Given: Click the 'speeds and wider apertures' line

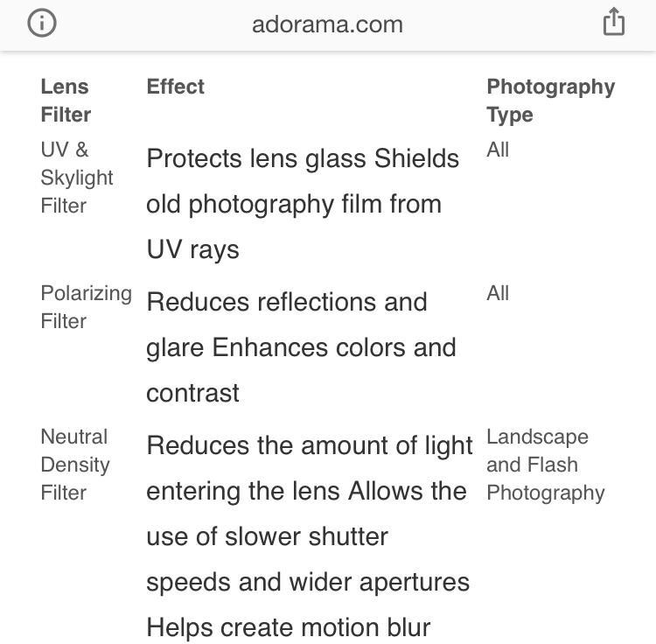Looking at the screenshot, I should 308,582.
